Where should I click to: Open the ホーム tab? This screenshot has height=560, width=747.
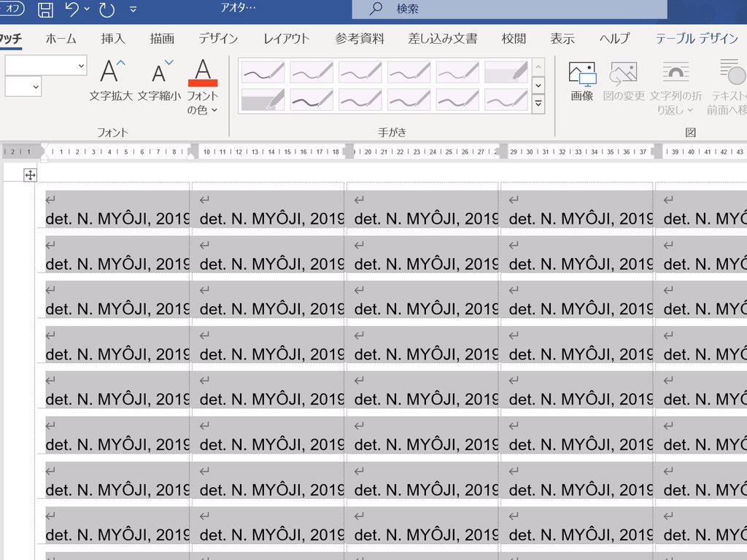tap(61, 39)
